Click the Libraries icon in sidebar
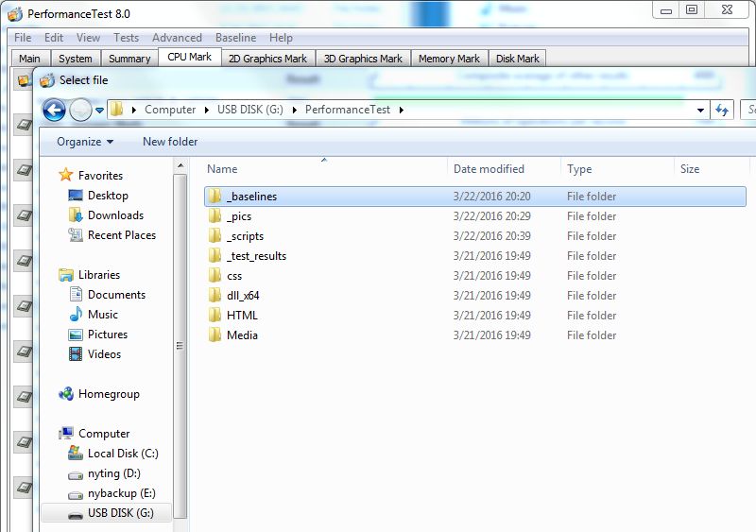This screenshot has height=532, width=756. coord(65,274)
